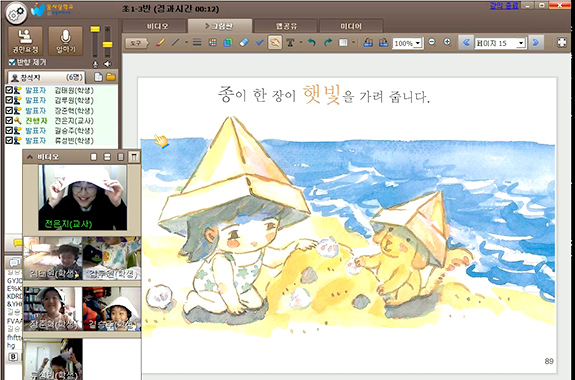Click the pin video panel icon

point(134,157)
